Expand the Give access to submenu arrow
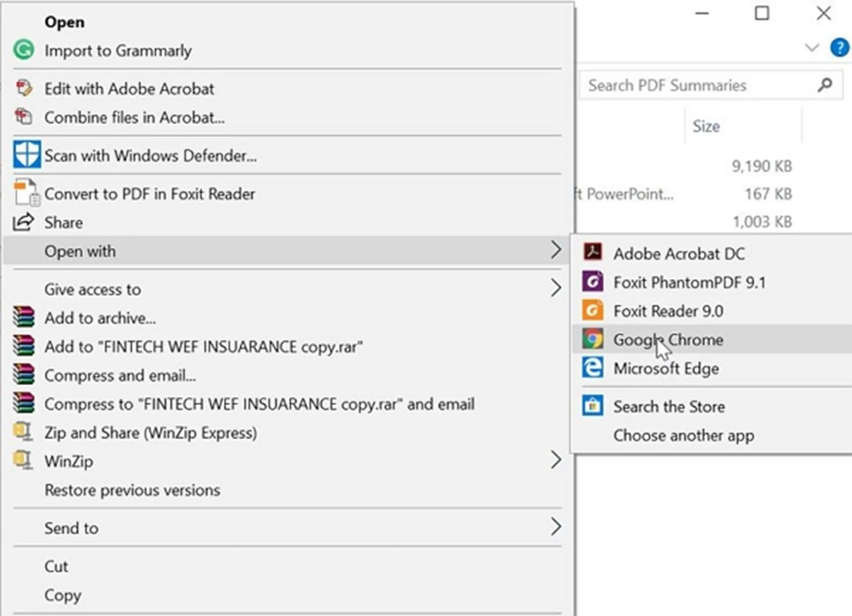Image resolution: width=852 pixels, height=616 pixels. point(555,288)
